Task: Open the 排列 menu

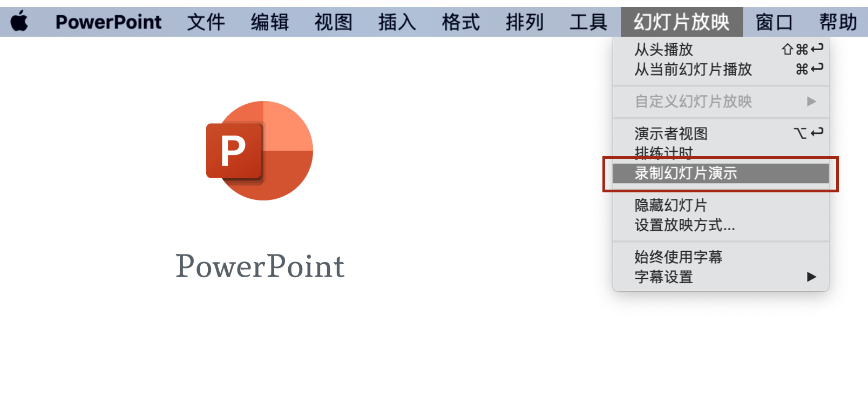Action: (525, 22)
